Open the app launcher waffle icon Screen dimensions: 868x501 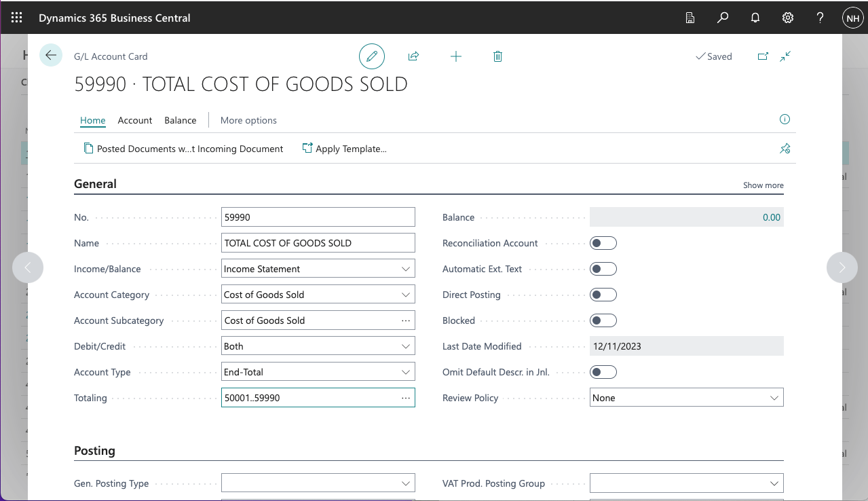pyautogui.click(x=17, y=18)
